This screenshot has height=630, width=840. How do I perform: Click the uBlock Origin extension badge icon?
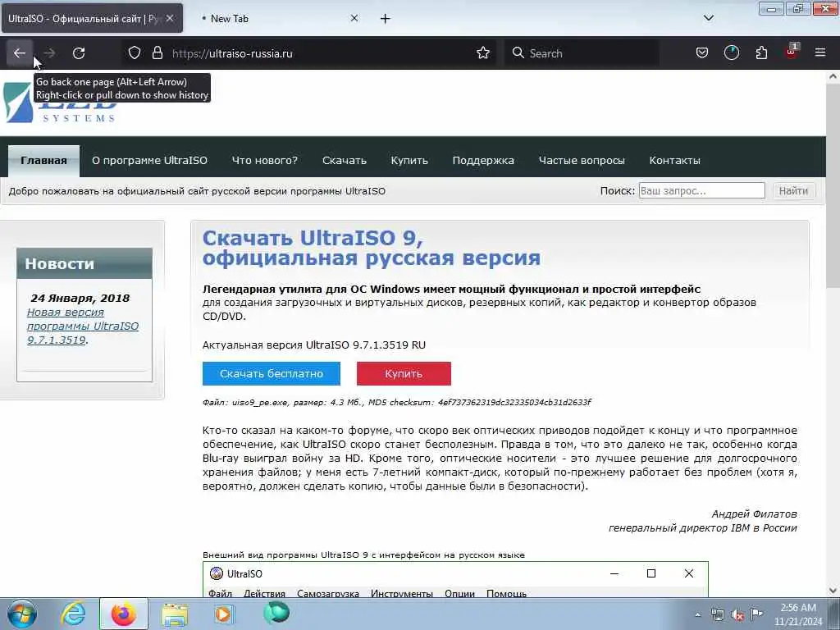pos(792,52)
